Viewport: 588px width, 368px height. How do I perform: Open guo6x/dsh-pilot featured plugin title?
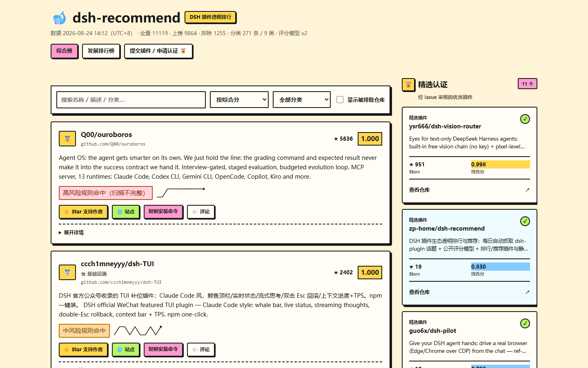[x=432, y=331]
